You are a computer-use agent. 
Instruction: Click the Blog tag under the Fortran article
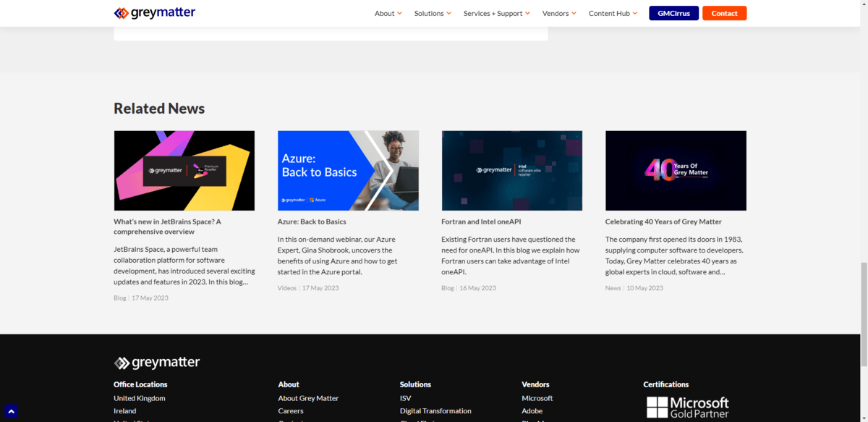point(448,288)
